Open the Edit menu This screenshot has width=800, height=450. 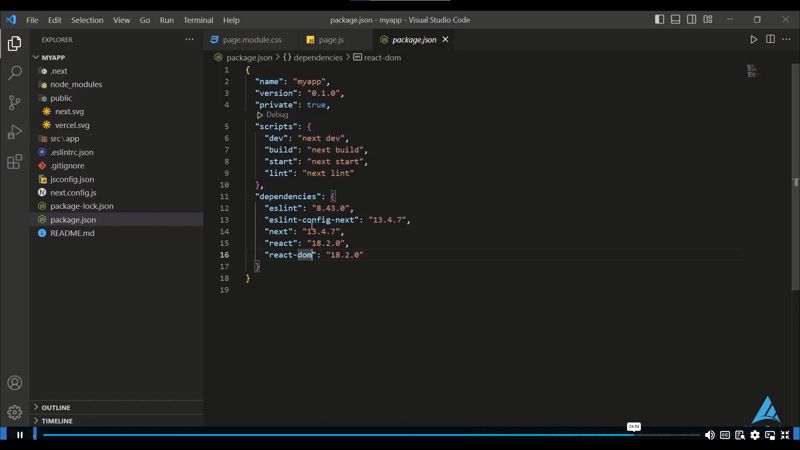55,20
